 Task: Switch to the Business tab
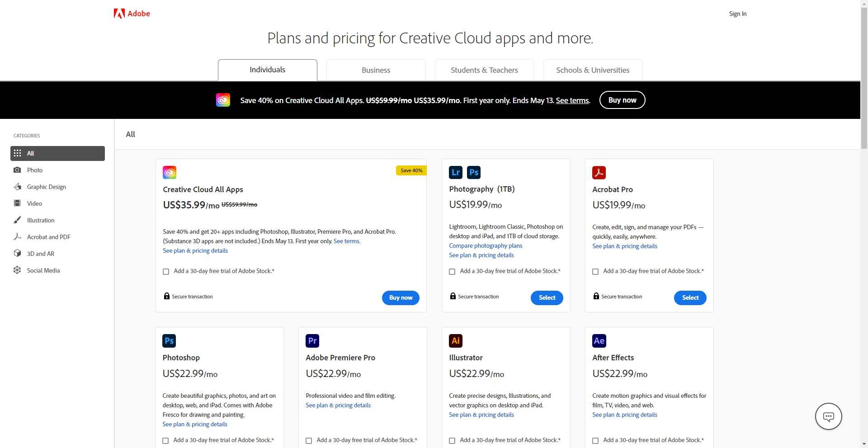[x=376, y=70]
